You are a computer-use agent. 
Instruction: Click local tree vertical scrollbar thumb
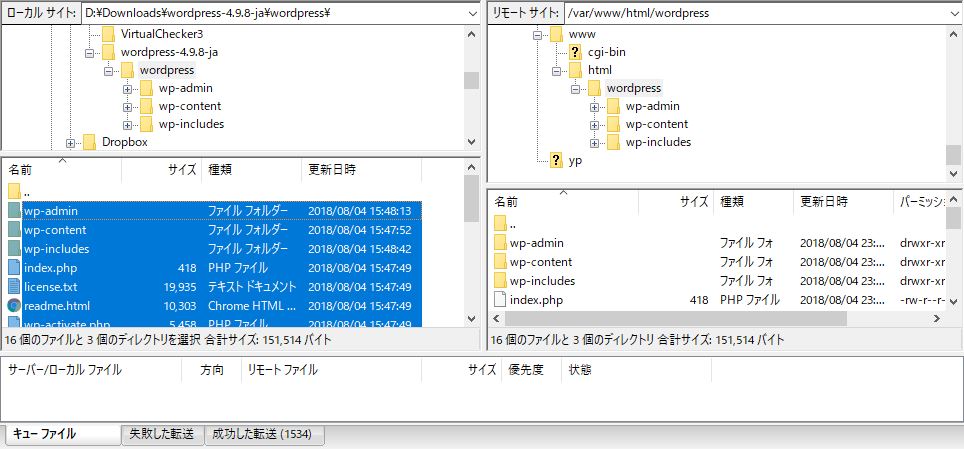click(x=472, y=80)
